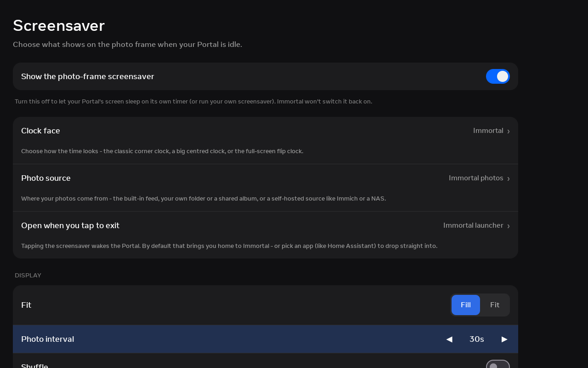This screenshot has width=588, height=368.
Task: Select the Fit segment button
Action: coord(495,305)
